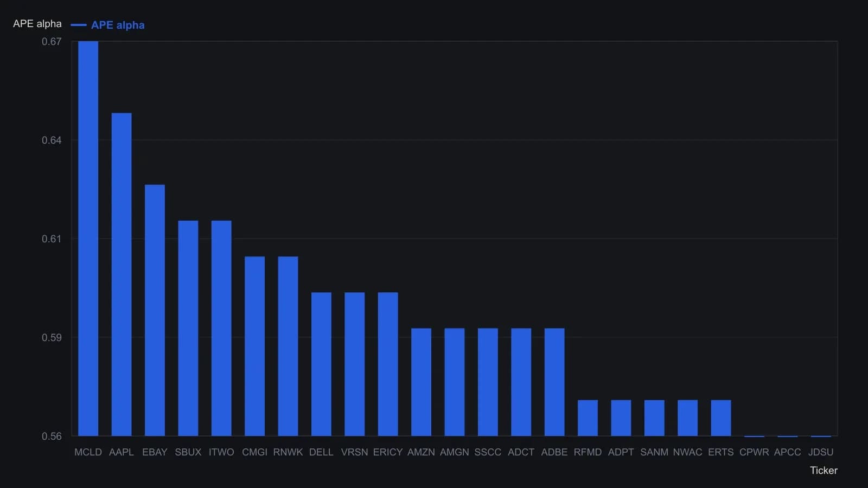Click the ERICY ticker label
The image size is (868, 488).
click(x=388, y=452)
